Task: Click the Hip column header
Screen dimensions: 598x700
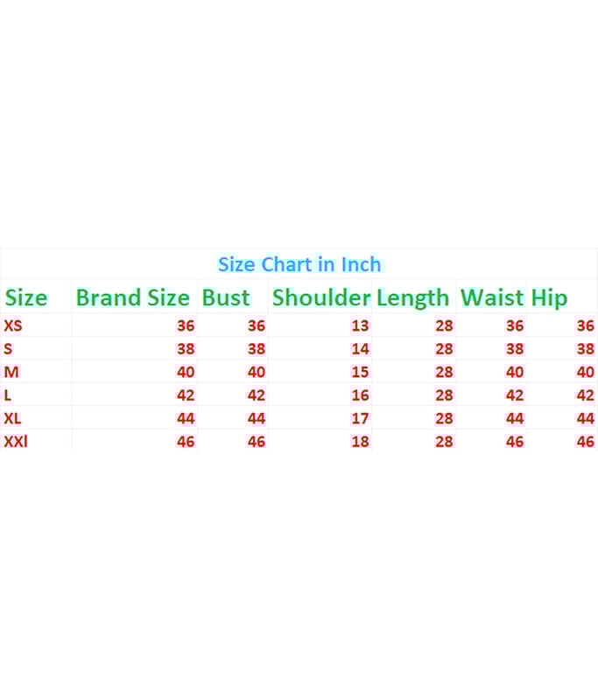Action: [x=549, y=297]
